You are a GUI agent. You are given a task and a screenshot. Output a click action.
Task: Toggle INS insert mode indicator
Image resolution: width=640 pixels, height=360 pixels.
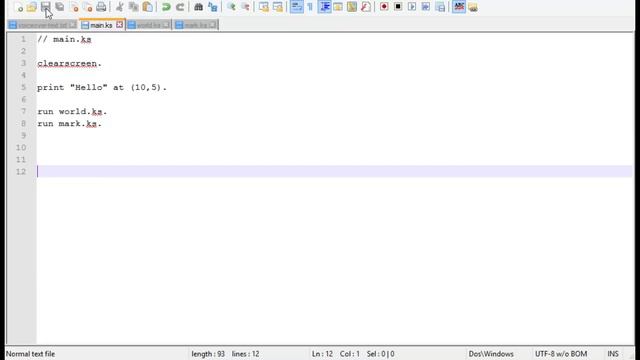coord(613,354)
